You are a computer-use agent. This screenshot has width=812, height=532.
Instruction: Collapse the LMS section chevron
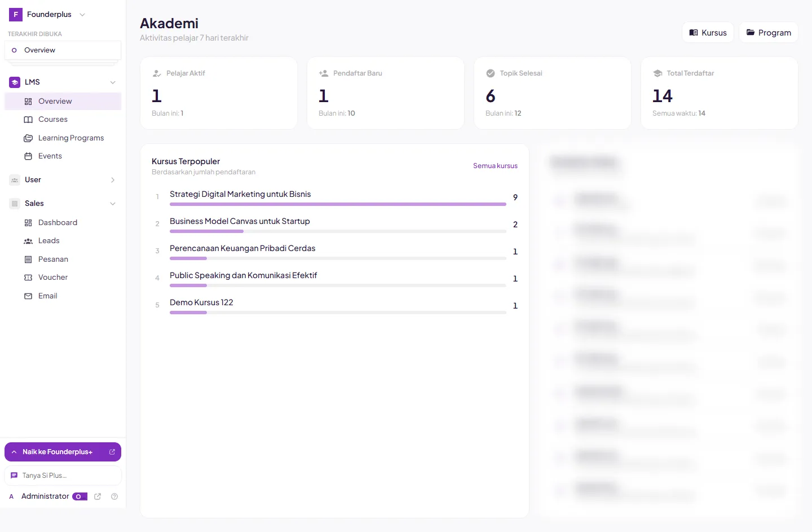[x=113, y=82]
